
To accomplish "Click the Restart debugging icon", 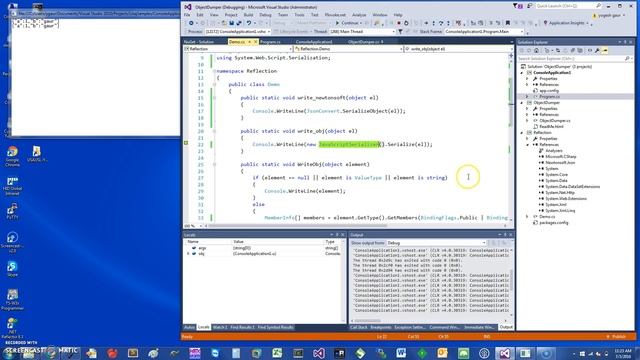I will (406, 23).
